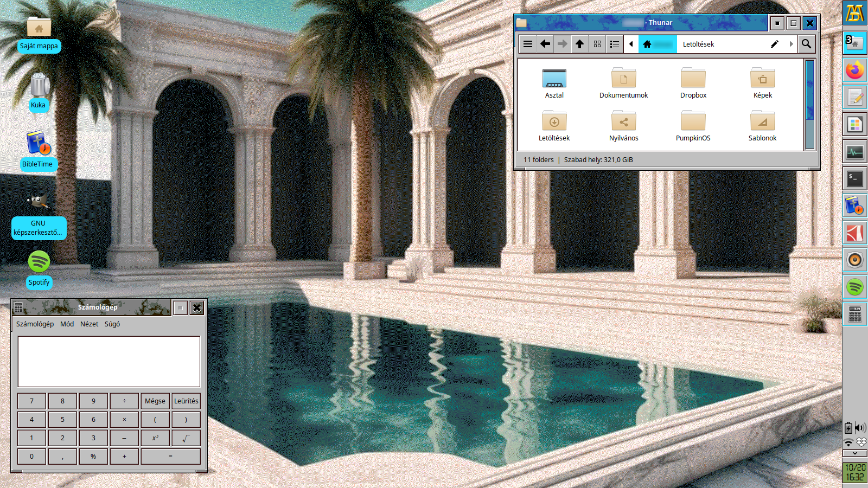Image resolution: width=868 pixels, height=488 pixels.
Task: Open the Mód menu in the calculator
Action: point(67,324)
